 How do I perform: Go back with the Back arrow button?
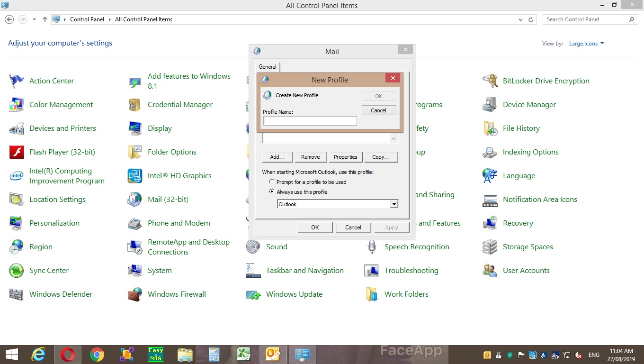9,19
